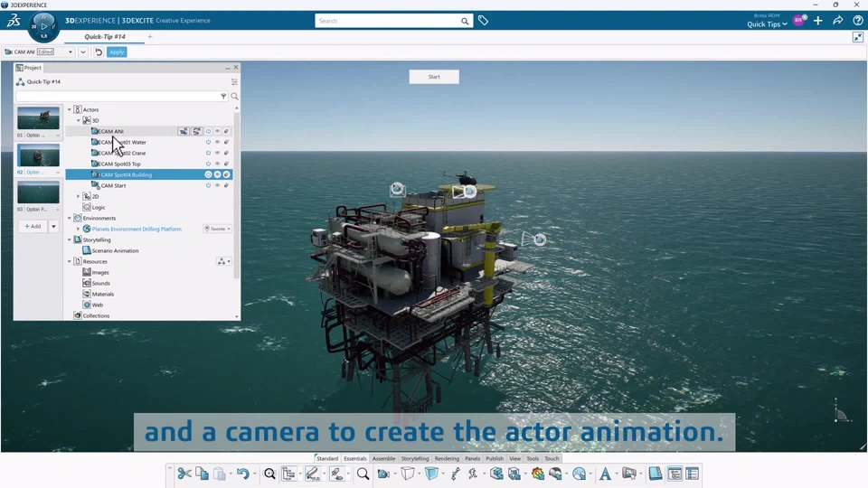The width and height of the screenshot is (868, 488).
Task: Toggle visibility eye for CAM Start
Action: [217, 185]
